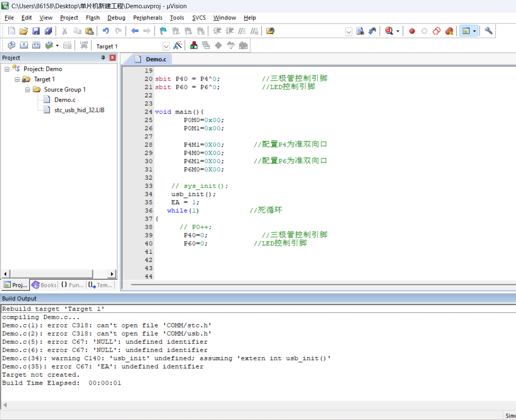Open the debug session dropdown arrow
The image size is (516, 420).
397,31
